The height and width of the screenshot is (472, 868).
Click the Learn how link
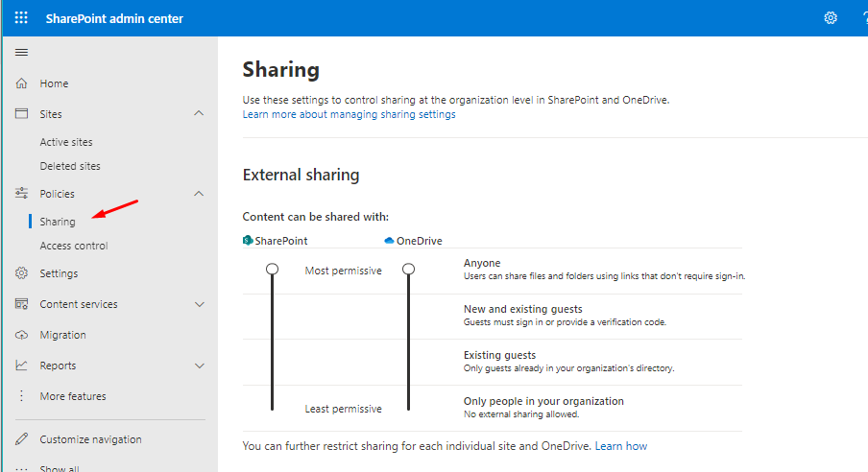tap(620, 446)
